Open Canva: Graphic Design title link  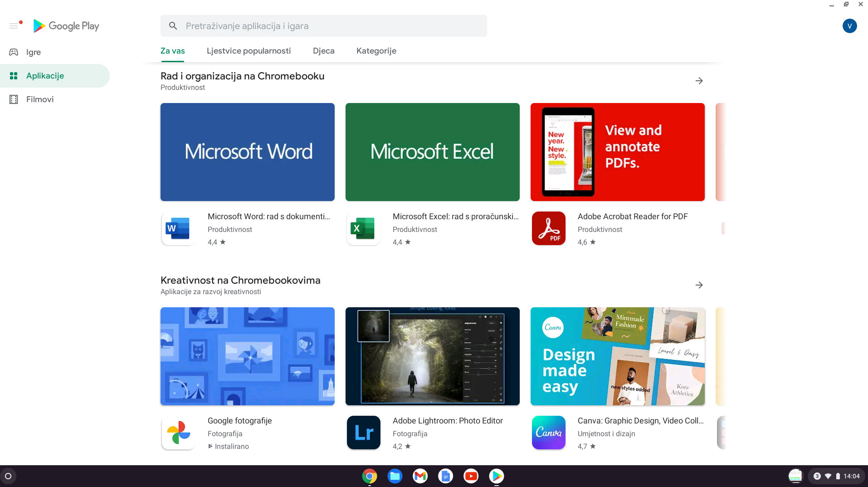pos(641,421)
